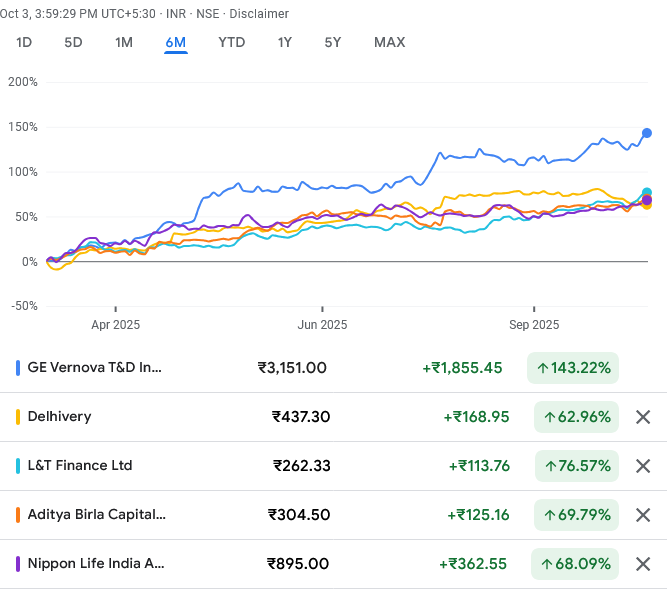Click the ₹3,151.00 price value

pos(292,368)
